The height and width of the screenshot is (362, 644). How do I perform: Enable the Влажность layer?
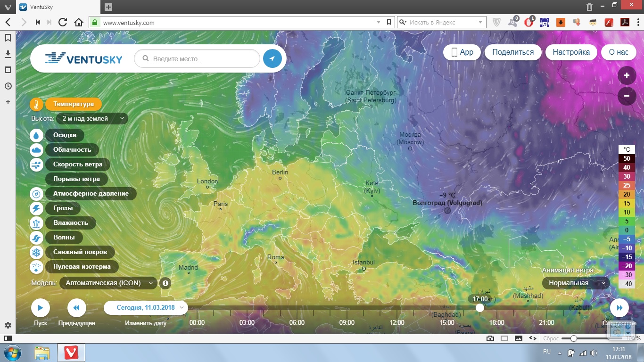70,223
